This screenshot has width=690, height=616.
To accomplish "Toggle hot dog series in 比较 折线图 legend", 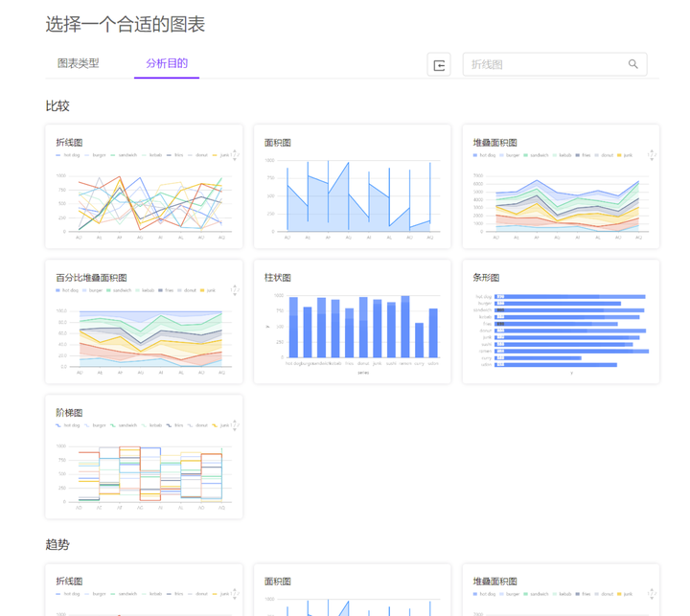I will click(68, 155).
